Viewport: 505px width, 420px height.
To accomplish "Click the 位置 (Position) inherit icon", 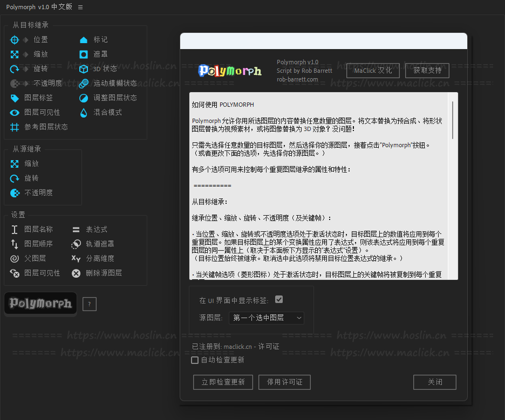I will [x=15, y=40].
